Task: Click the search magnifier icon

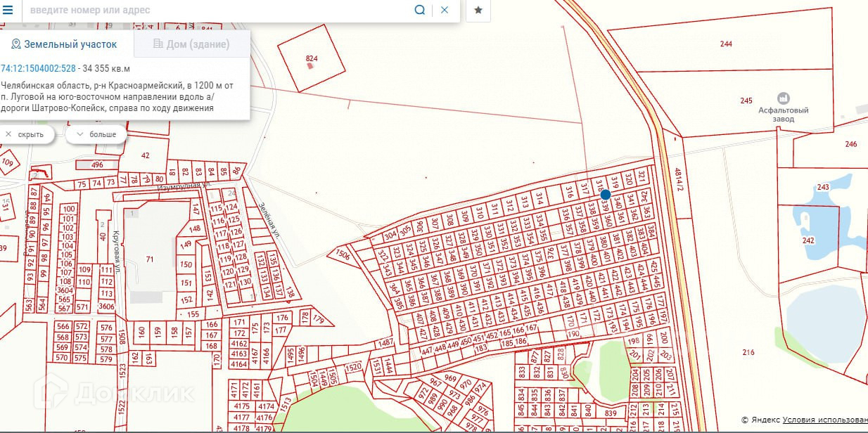Action: (420, 10)
